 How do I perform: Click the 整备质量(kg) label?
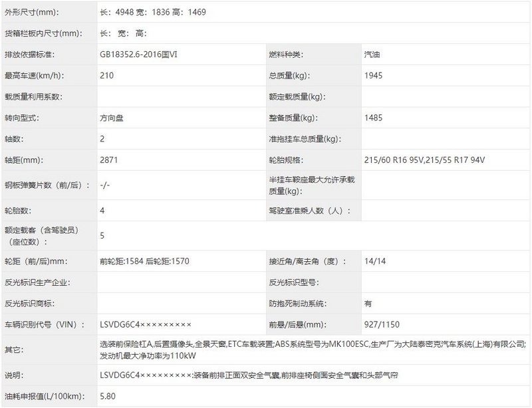pos(293,118)
